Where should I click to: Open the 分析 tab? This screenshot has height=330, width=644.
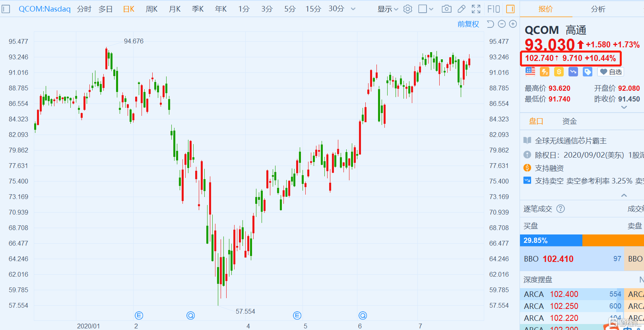tap(598, 9)
